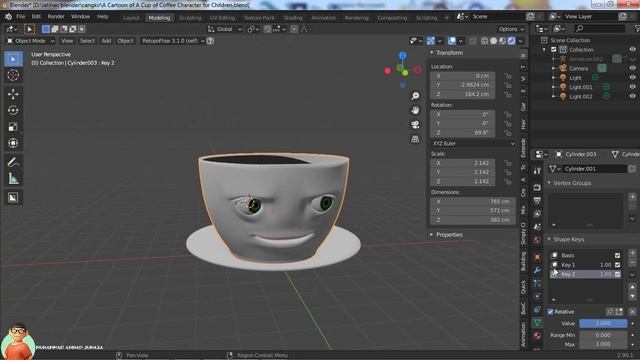Switch to solid viewport shading
This screenshot has height=360, width=640.
click(x=493, y=41)
